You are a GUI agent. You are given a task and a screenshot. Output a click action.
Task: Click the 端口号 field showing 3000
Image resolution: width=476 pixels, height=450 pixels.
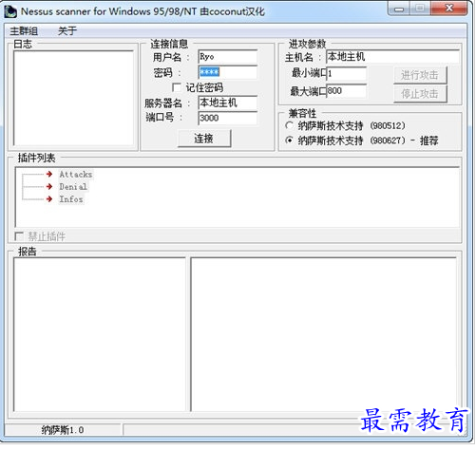point(227,118)
